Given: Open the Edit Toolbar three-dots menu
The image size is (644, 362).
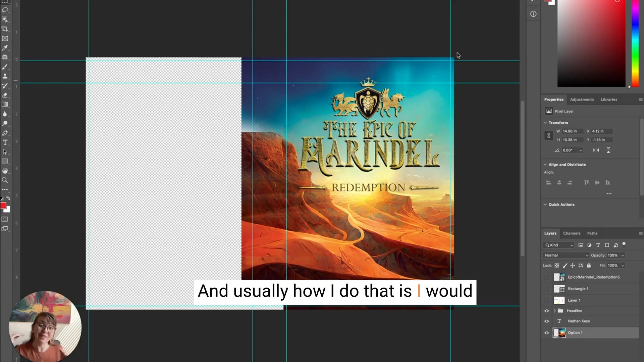Looking at the screenshot, I should click(x=5, y=189).
